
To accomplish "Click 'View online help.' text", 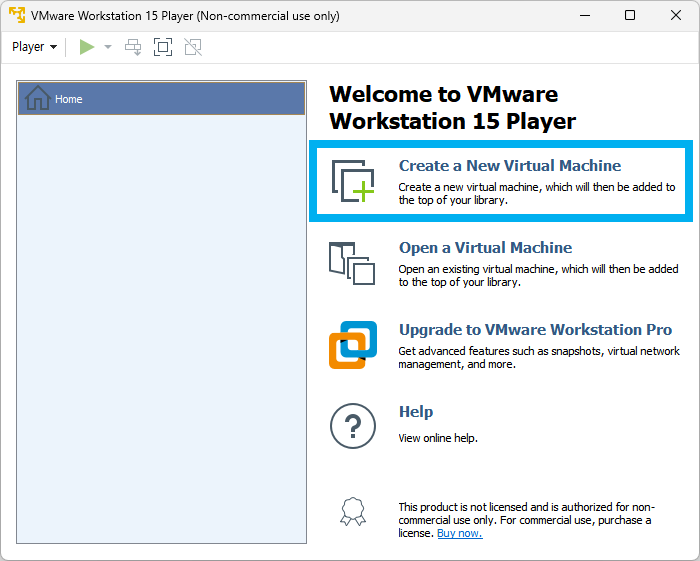I will tap(438, 438).
